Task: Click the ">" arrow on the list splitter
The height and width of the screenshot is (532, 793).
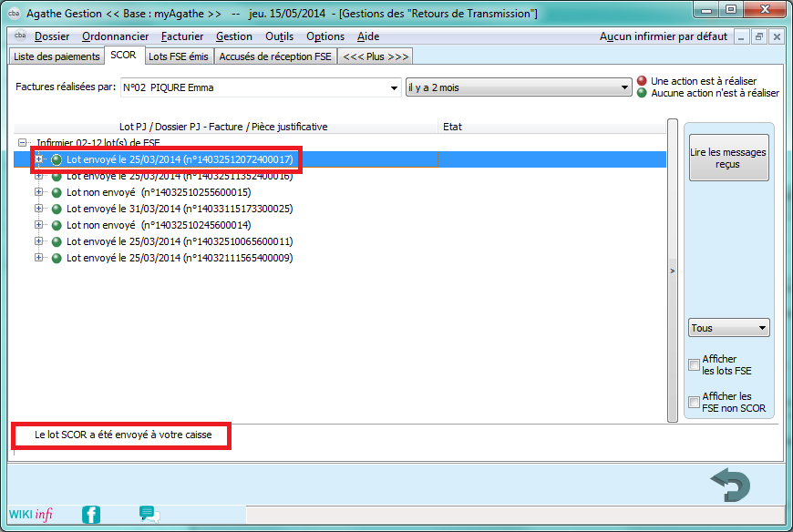Action: point(673,271)
